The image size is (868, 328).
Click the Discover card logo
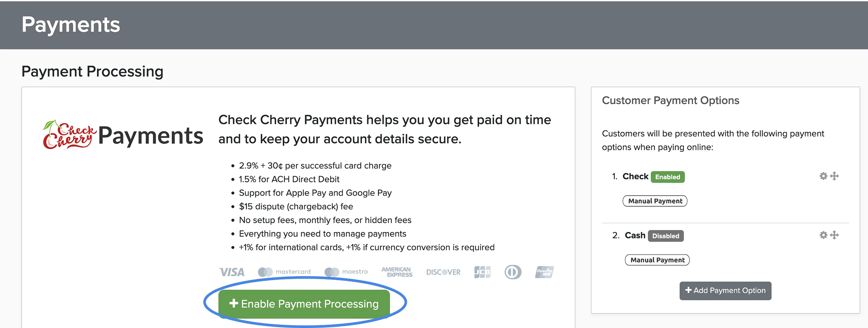click(x=443, y=272)
